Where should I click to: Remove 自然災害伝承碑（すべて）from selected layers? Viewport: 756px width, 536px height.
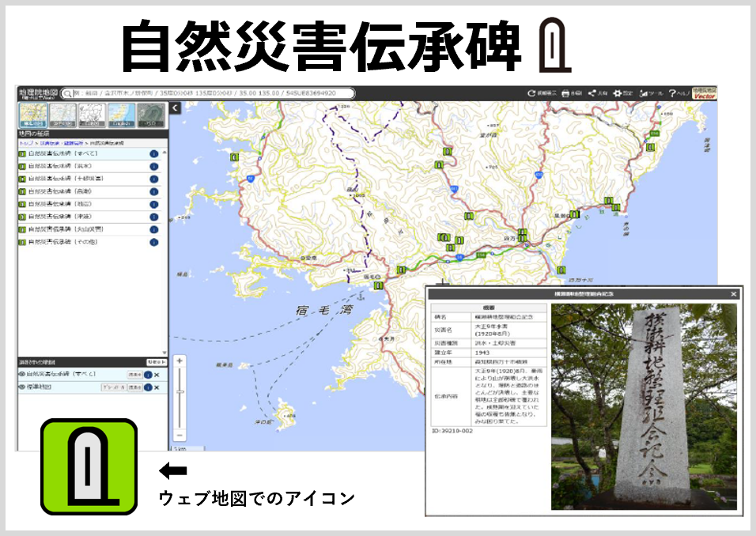tap(157, 375)
